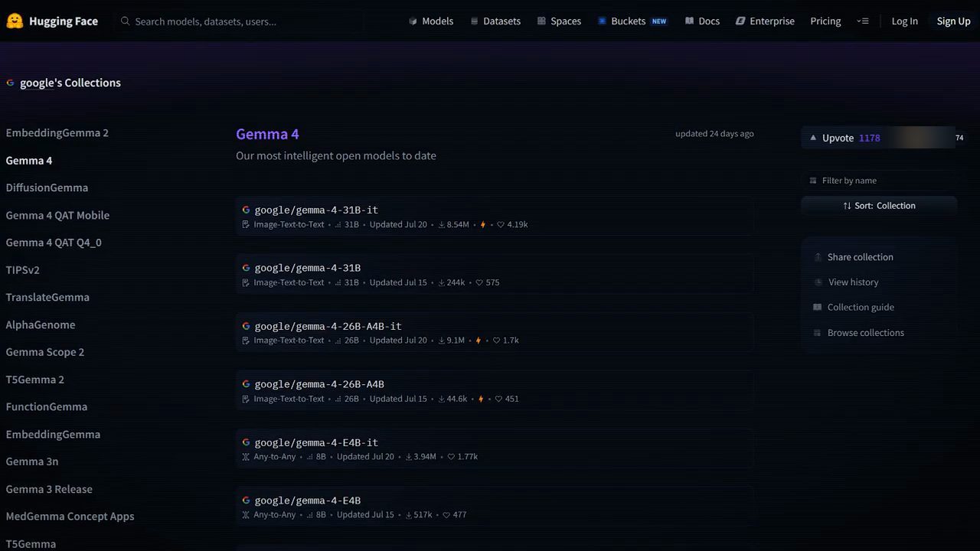
Task: Click the Sign Up button
Action: point(953,21)
